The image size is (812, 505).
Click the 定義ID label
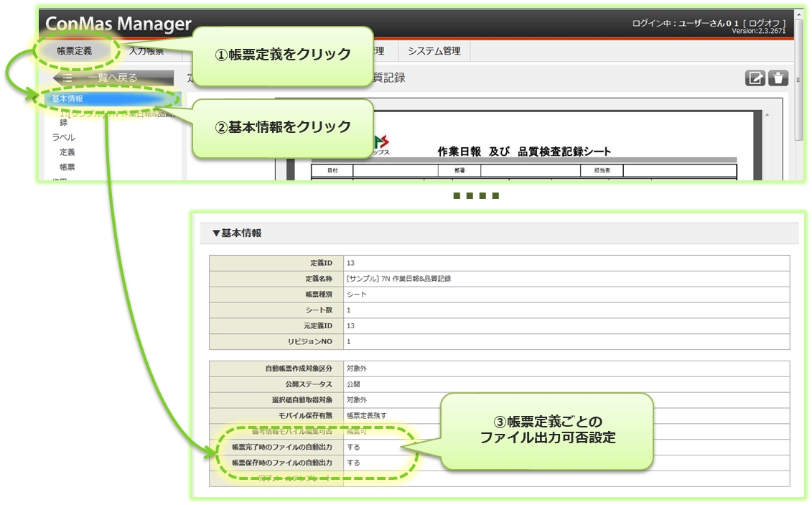point(321,263)
